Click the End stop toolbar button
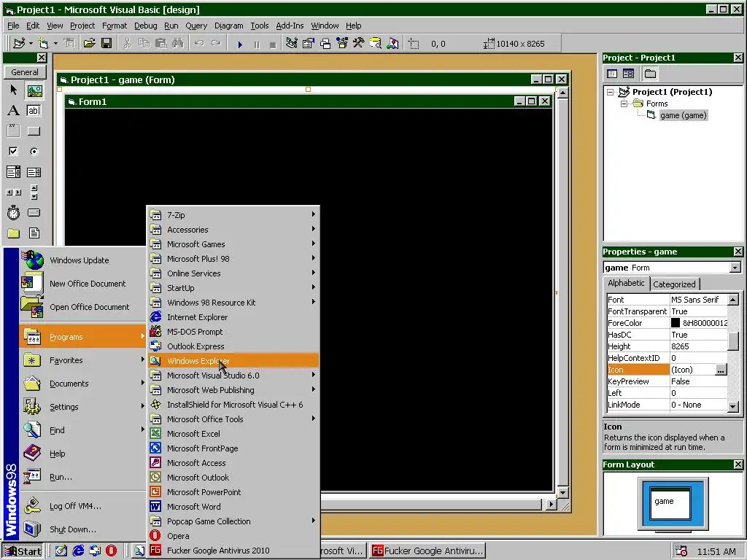The height and width of the screenshot is (560, 747). pos(273,44)
